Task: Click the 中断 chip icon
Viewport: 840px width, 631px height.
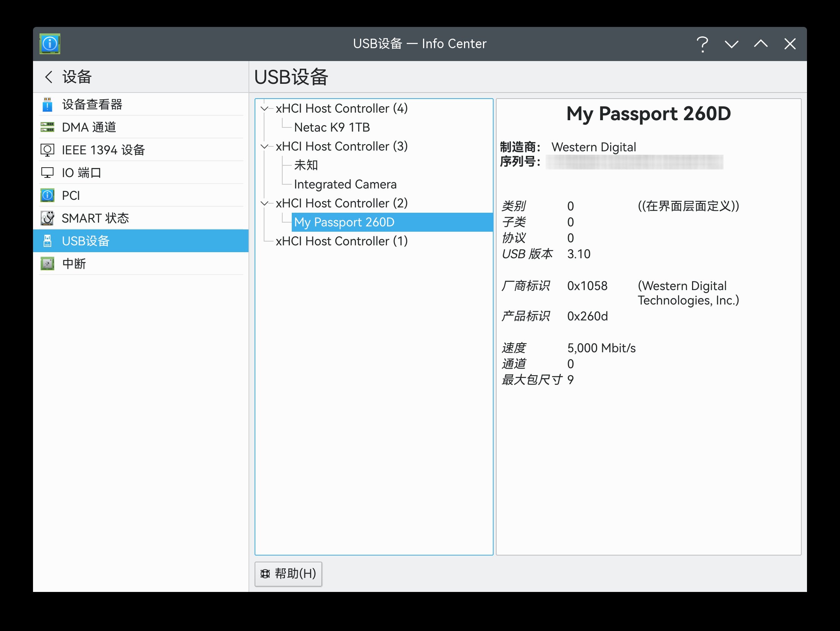Action: click(x=47, y=264)
